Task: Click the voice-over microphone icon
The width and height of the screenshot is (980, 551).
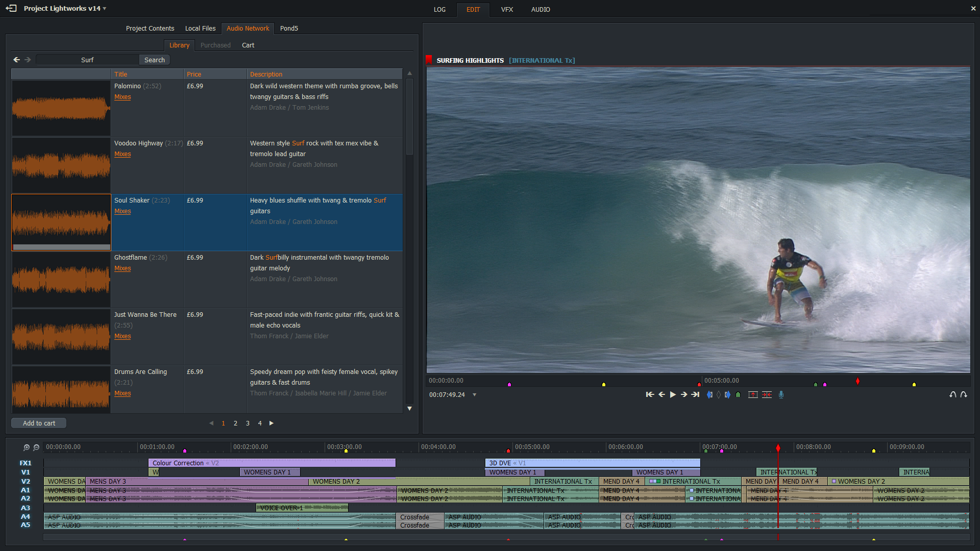Action: tap(781, 394)
